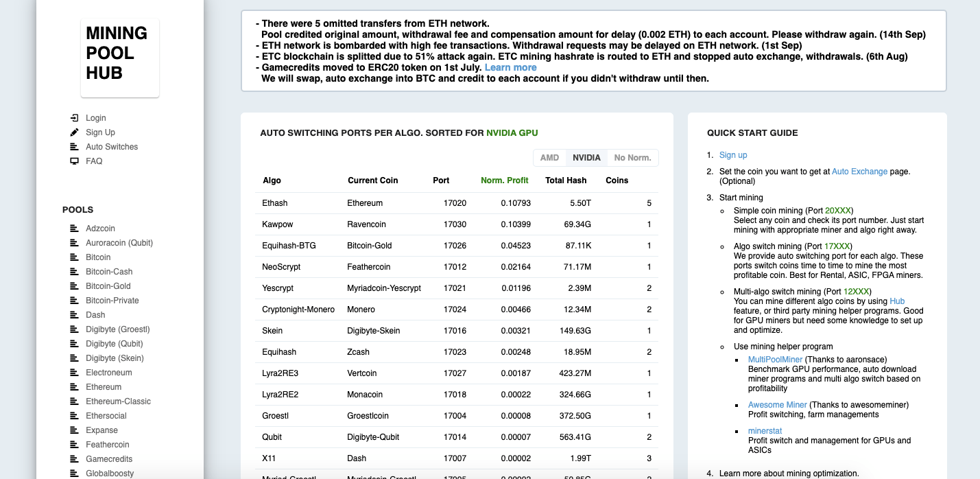Click the Groestlcoin coin cell
The image size is (980, 479).
point(368,416)
